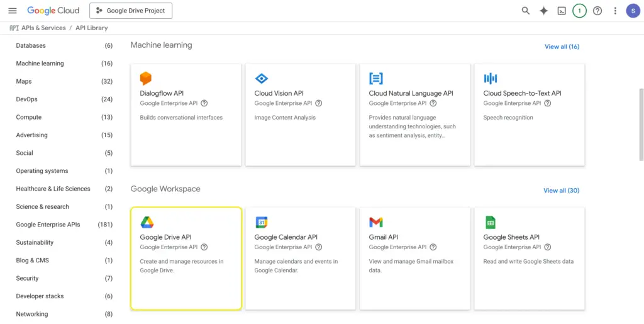This screenshot has height=324, width=644.
Task: Click help icon beside Cloud Vision Enterprise label
Action: [x=319, y=103]
